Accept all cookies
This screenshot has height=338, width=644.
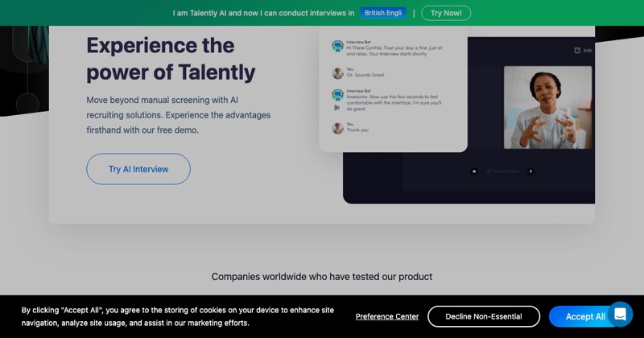[x=585, y=316]
